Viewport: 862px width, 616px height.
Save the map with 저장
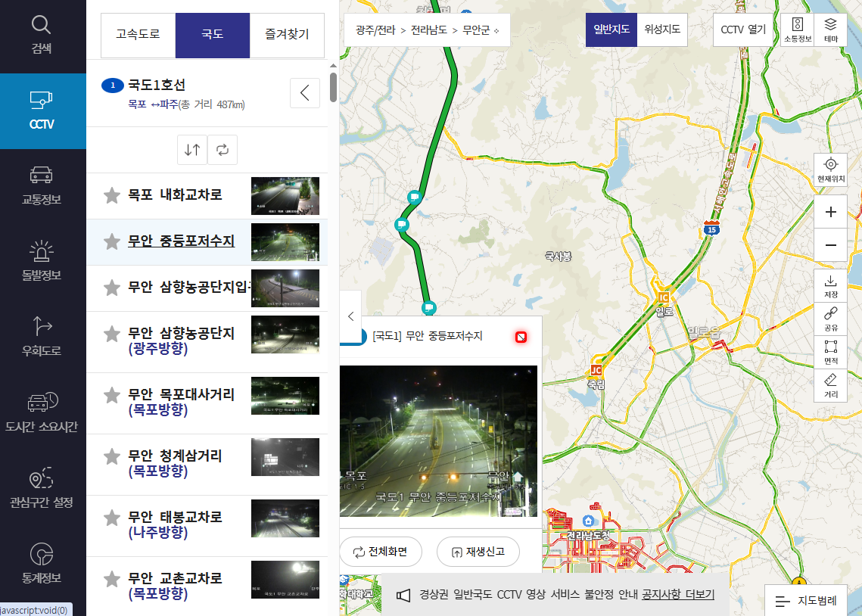[831, 286]
